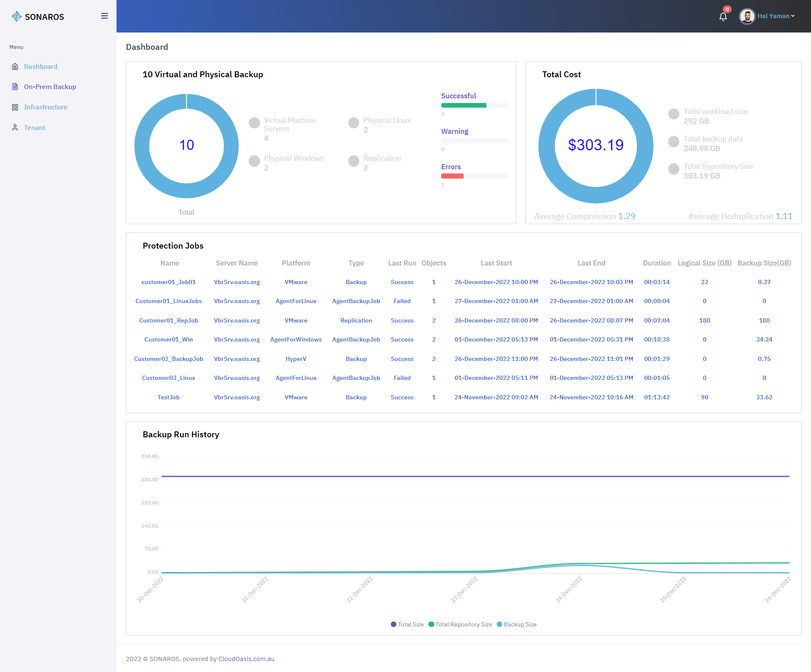Open the CloudOasis.com.au footer link

click(246, 659)
